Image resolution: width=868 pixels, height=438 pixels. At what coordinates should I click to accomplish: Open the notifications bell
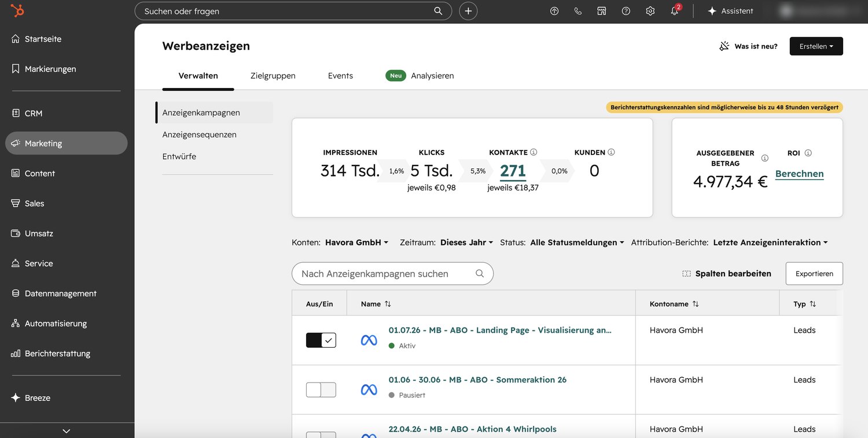(x=675, y=11)
